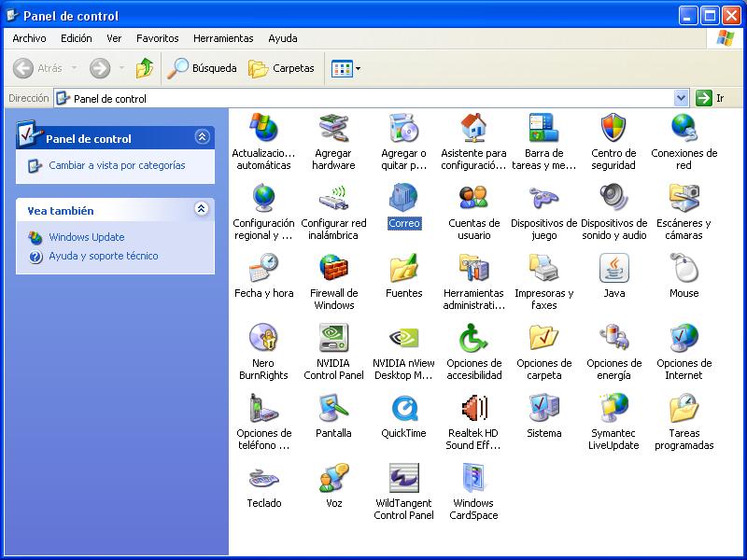Open the Windows CardSpace icon
The height and width of the screenshot is (560, 747).
pos(473,479)
